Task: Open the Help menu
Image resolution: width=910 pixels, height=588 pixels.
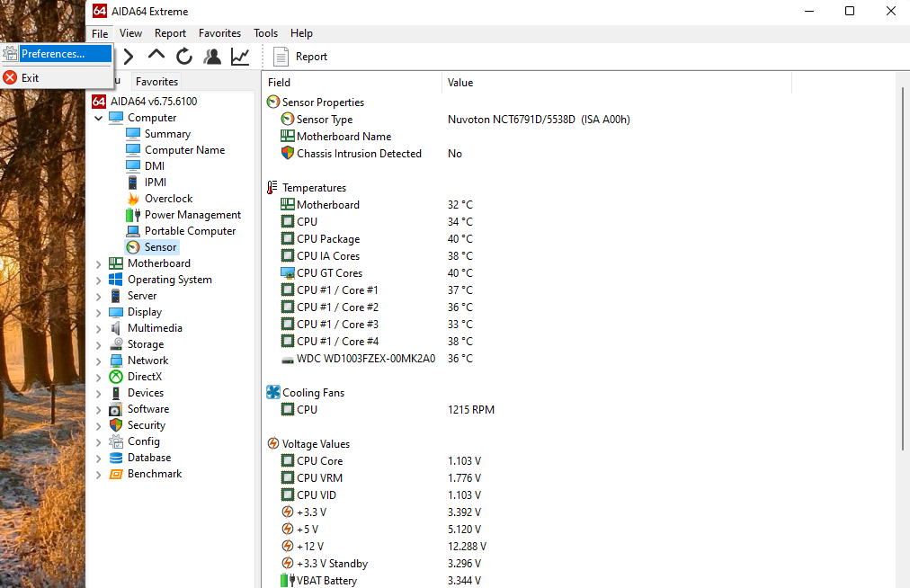Action: pyautogui.click(x=302, y=33)
